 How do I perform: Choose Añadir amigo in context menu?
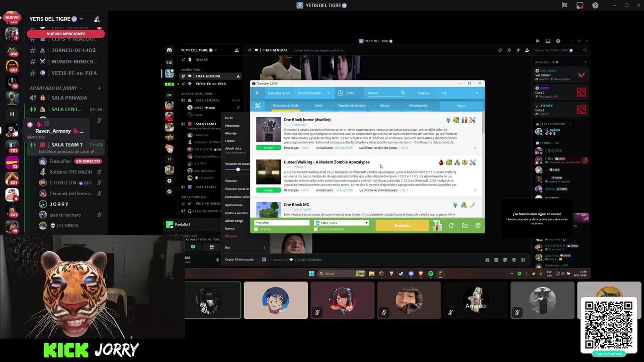click(234, 221)
